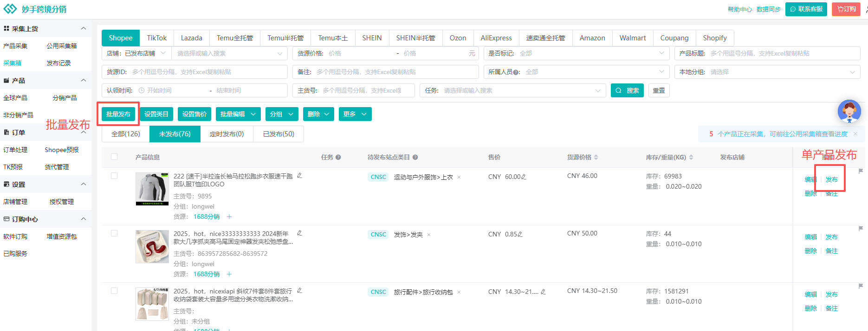Image resolution: width=868 pixels, height=331 pixels.
Task: Click the help icon next to 待发布站点类目
Action: pyautogui.click(x=415, y=158)
